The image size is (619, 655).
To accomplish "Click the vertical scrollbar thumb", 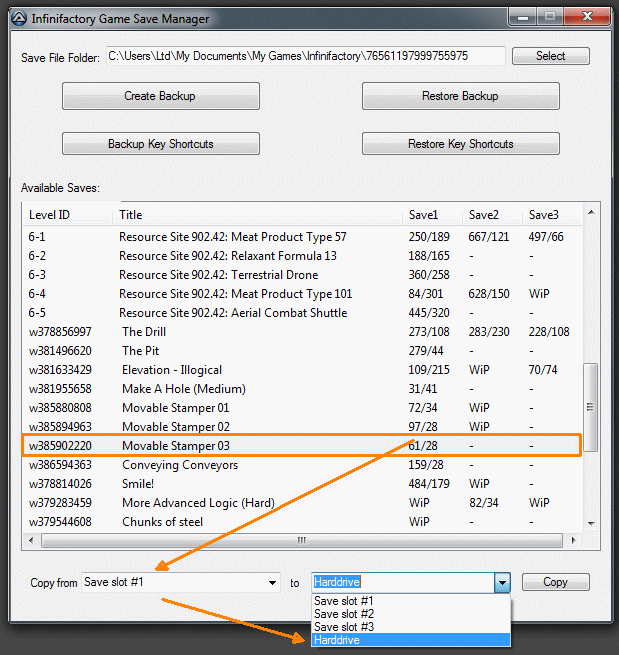I will tap(591, 407).
